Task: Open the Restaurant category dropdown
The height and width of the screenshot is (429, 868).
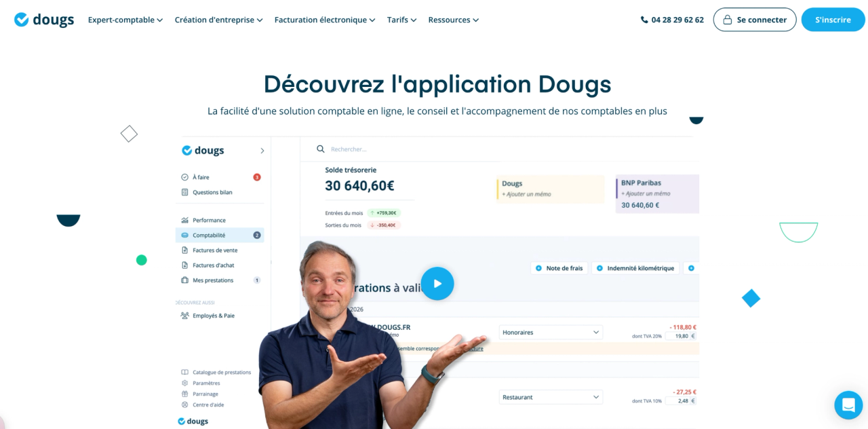Action: [551, 396]
